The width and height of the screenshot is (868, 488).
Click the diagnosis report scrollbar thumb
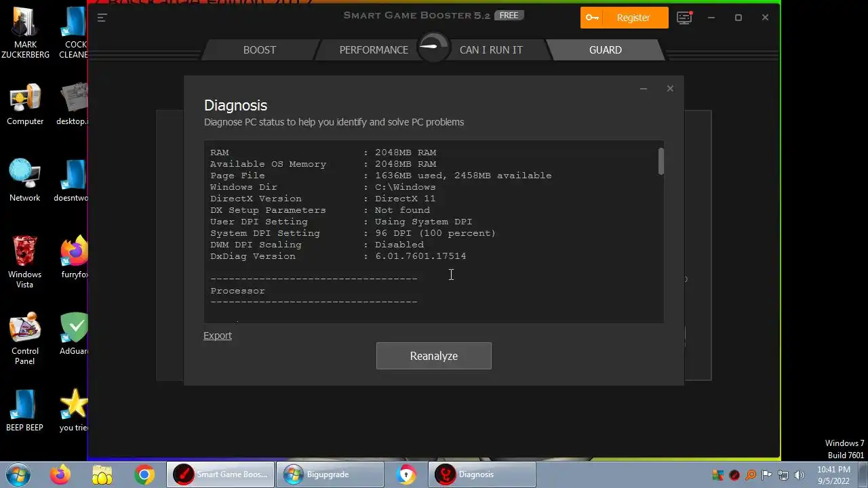pos(660,161)
